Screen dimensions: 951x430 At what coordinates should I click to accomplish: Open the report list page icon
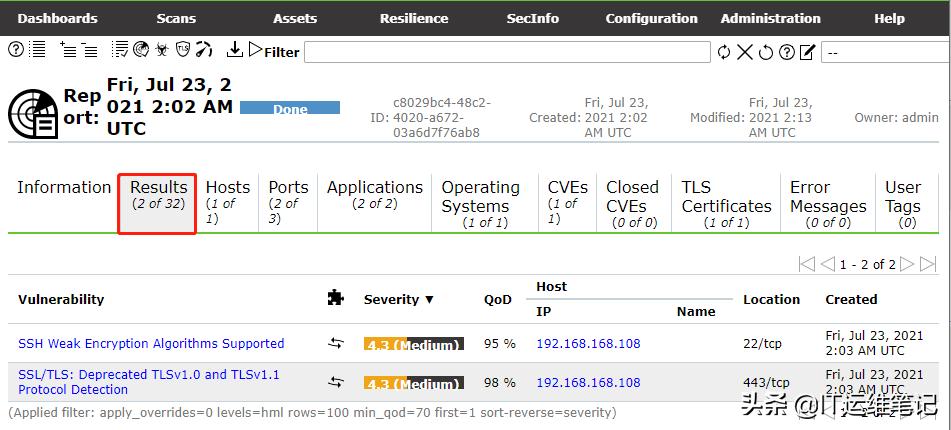click(x=38, y=50)
